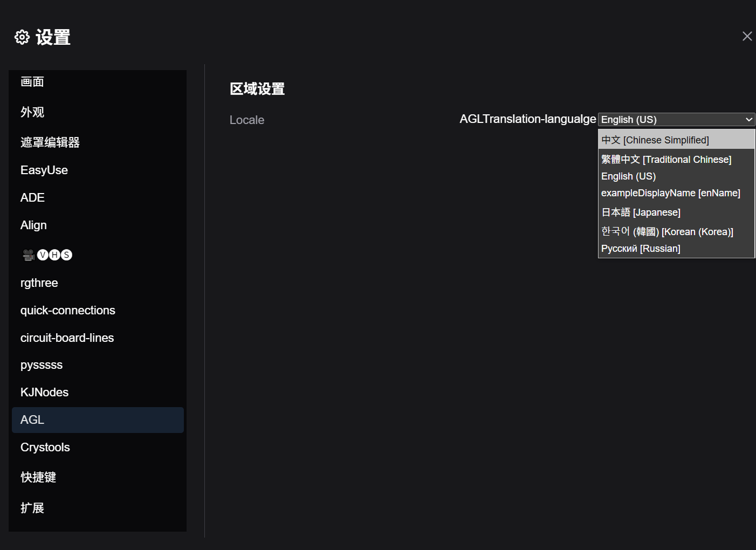Choose 日本語 [Japanese] language option
The image size is (756, 550).
click(x=641, y=212)
